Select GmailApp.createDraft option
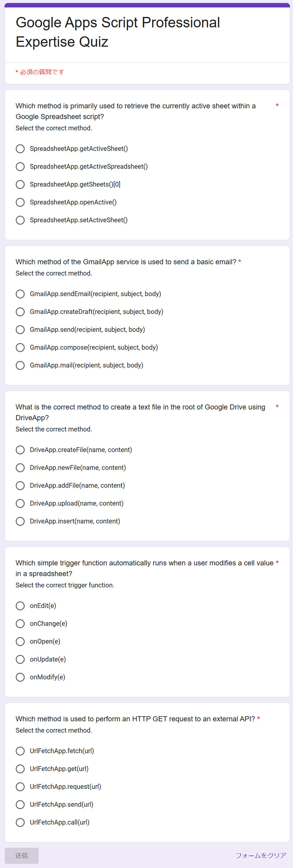Image resolution: width=293 pixels, height=868 pixels. (20, 312)
